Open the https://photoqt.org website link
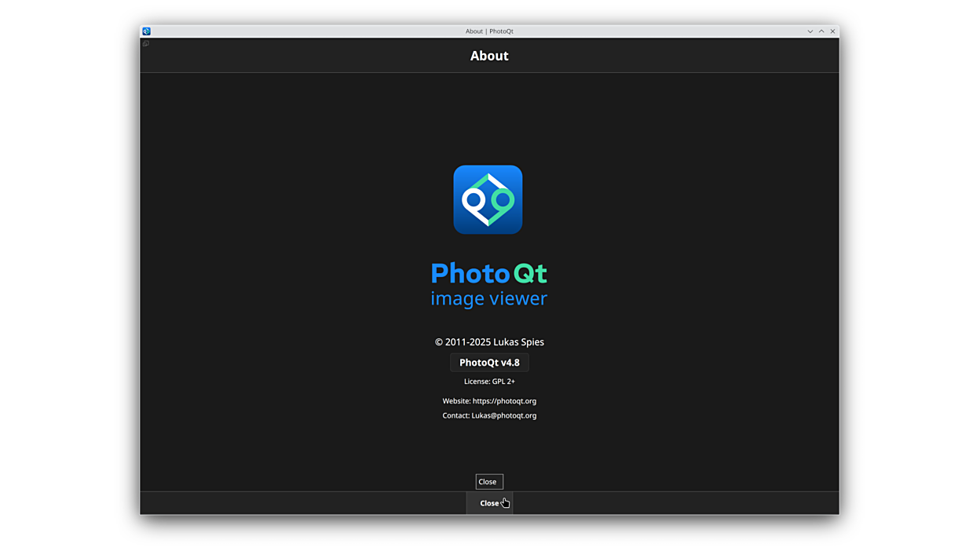 tap(504, 401)
